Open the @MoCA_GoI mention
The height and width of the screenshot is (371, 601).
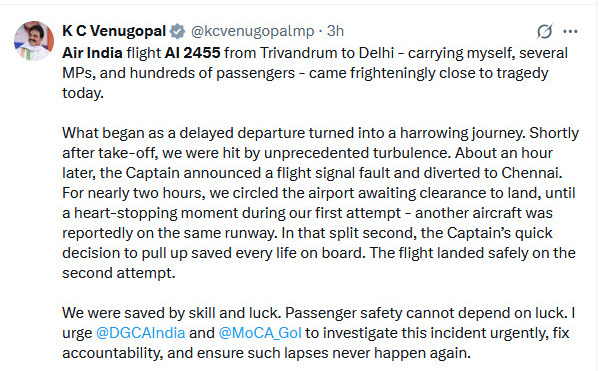260,333
